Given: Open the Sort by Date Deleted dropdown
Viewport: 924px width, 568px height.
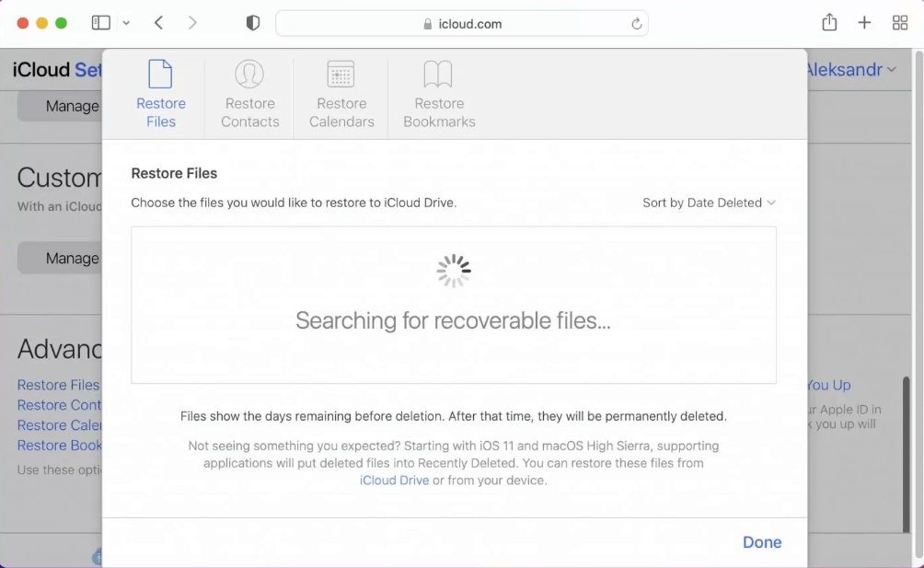Looking at the screenshot, I should pos(709,203).
